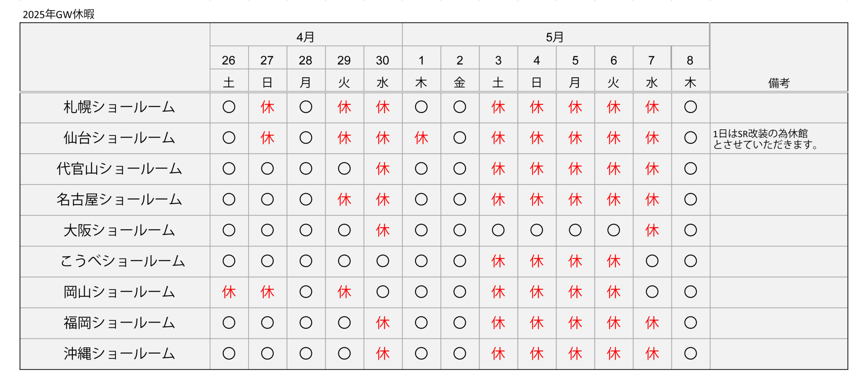Viewport: 868px width, 389px height.
Task: Click the 2025年GW休暇 title text
Action: click(x=58, y=14)
